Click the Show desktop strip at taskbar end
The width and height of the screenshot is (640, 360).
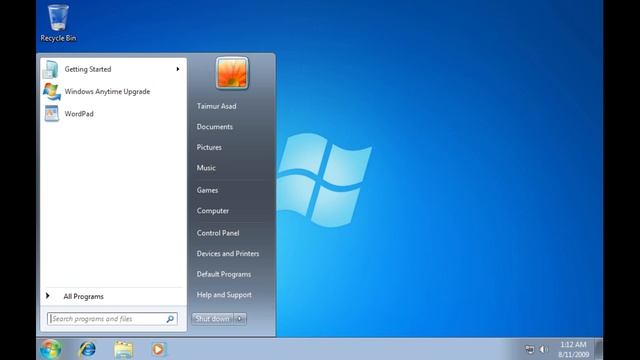click(x=599, y=349)
